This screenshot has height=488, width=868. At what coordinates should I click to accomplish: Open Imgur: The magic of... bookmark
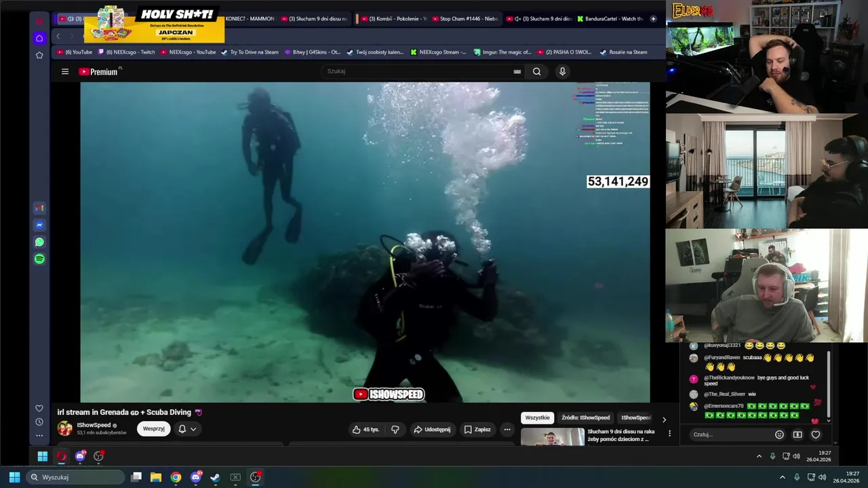click(502, 52)
